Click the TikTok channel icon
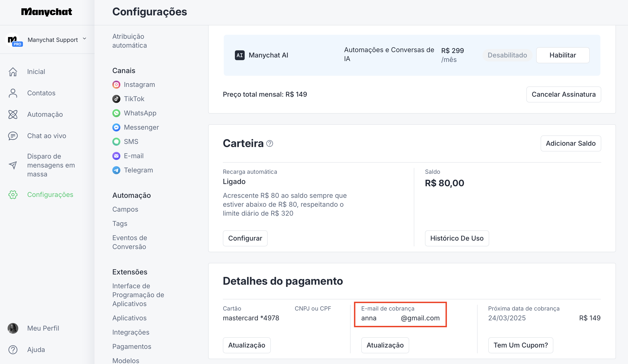This screenshot has height=364, width=628. click(116, 99)
